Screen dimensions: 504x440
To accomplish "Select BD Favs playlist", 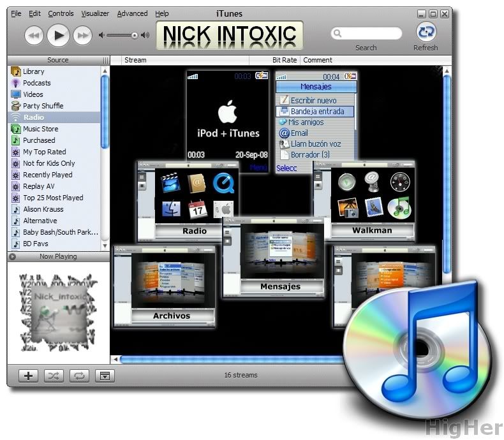I will coord(54,244).
